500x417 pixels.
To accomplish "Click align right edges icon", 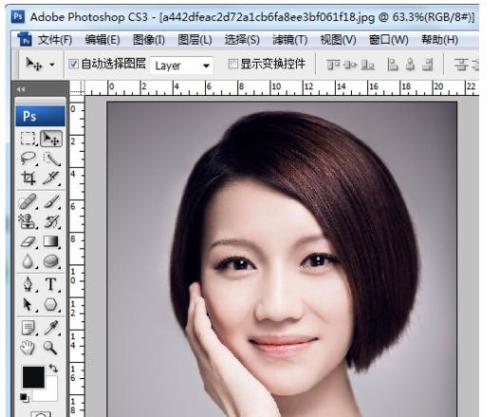I will tap(428, 65).
